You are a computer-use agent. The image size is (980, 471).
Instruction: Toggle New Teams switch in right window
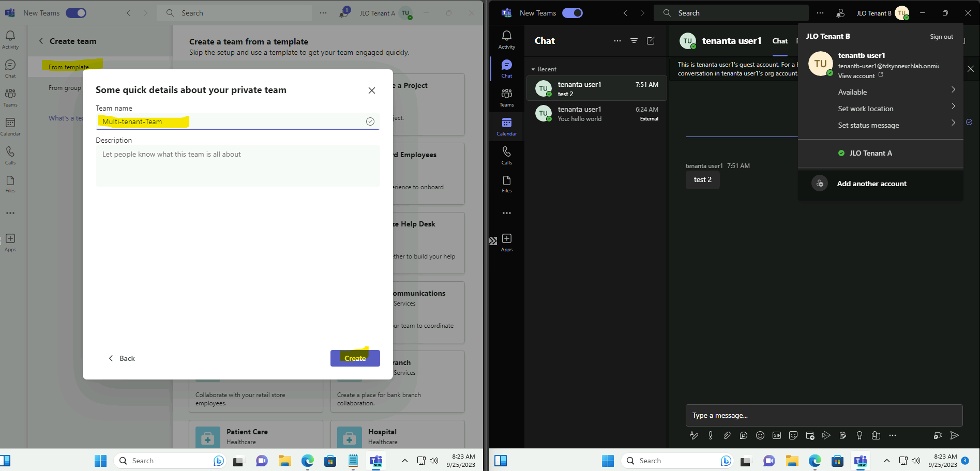click(572, 13)
